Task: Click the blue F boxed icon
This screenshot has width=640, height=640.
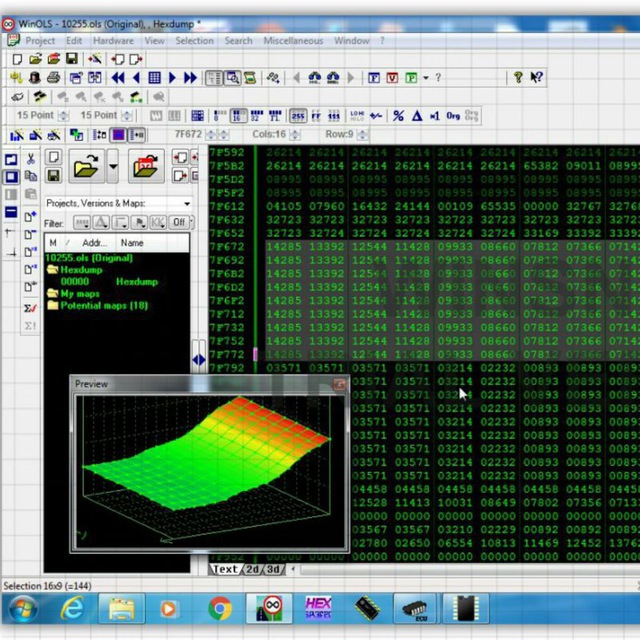Action: pos(374,78)
